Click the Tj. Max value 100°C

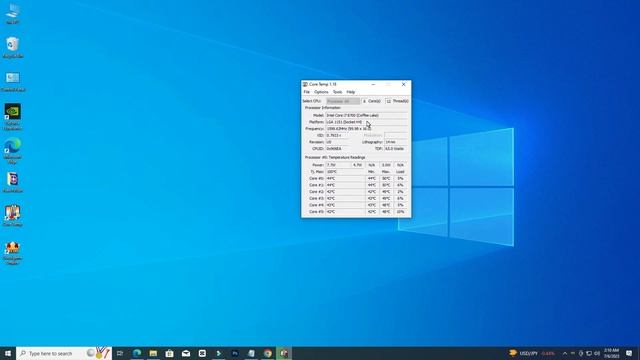tap(345, 172)
